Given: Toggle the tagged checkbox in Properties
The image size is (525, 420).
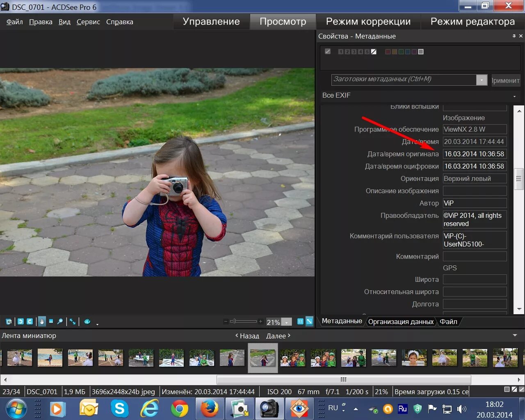Looking at the screenshot, I should pyautogui.click(x=328, y=52).
